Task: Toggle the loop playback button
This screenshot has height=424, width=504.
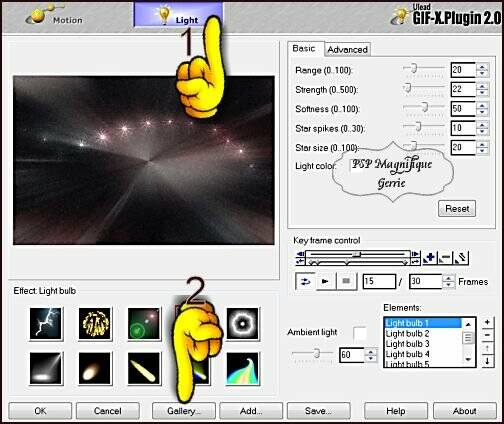Action: pos(305,281)
